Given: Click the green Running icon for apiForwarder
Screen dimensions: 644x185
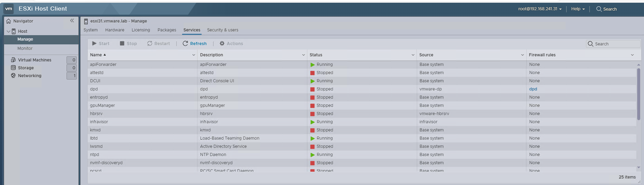Looking at the screenshot, I should (x=312, y=65).
